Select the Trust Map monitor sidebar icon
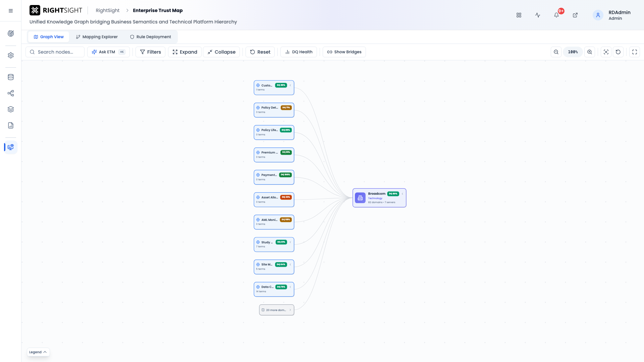The height and width of the screenshot is (362, 644). (x=11, y=147)
